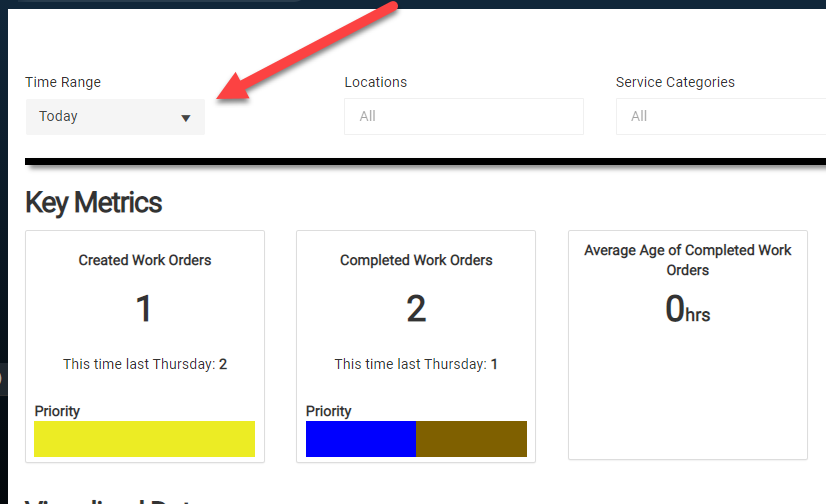This screenshot has height=504, width=826.
Task: Click the Completed Work Orders title
Action: pyautogui.click(x=416, y=260)
